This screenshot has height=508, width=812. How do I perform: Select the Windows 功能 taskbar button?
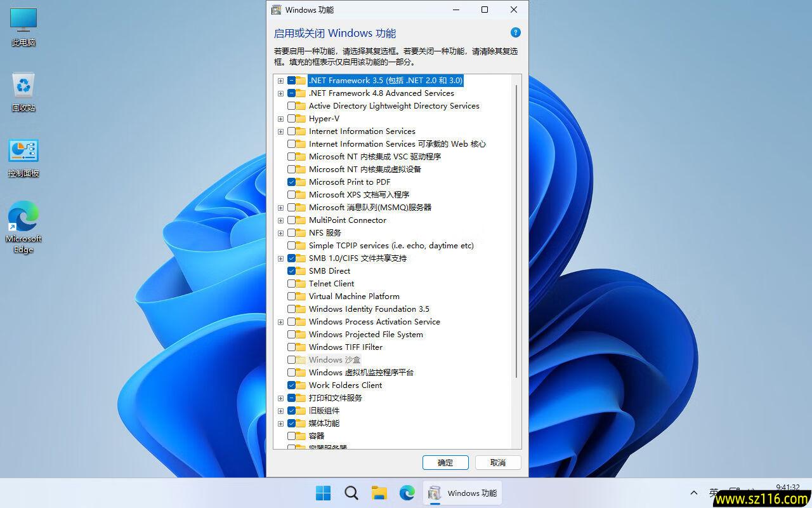pyautogui.click(x=462, y=493)
